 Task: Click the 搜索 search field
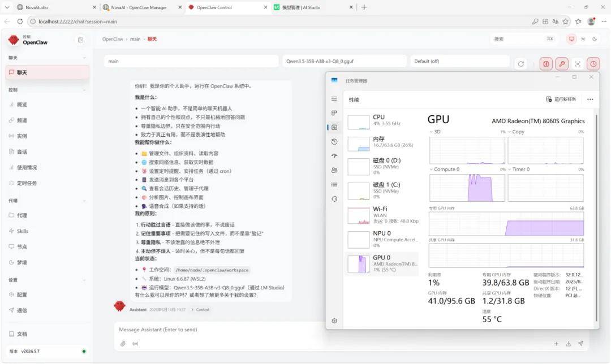click(x=522, y=39)
